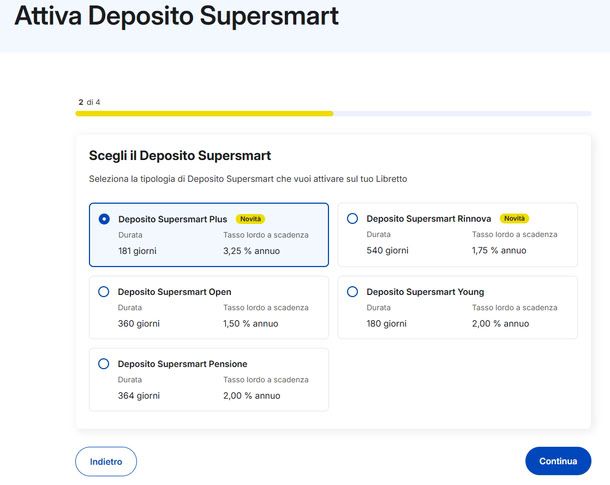
Task: Click Young's '2,00 % annuo' rate
Action: (x=500, y=324)
